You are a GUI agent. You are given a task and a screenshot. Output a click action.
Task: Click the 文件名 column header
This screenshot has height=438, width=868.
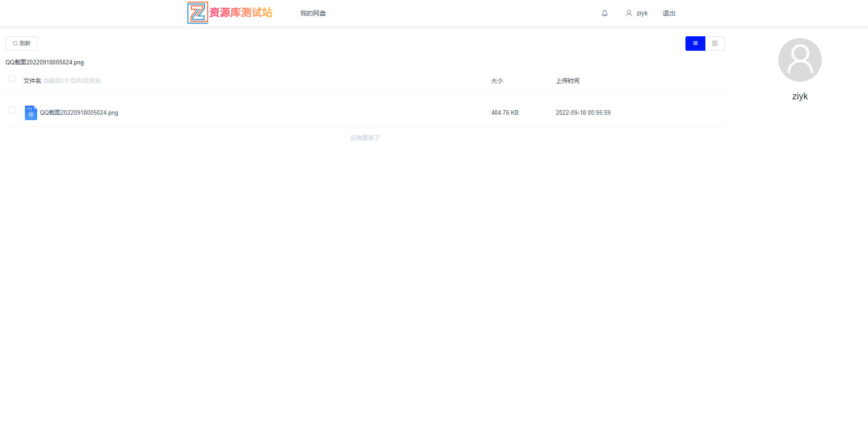(32, 81)
